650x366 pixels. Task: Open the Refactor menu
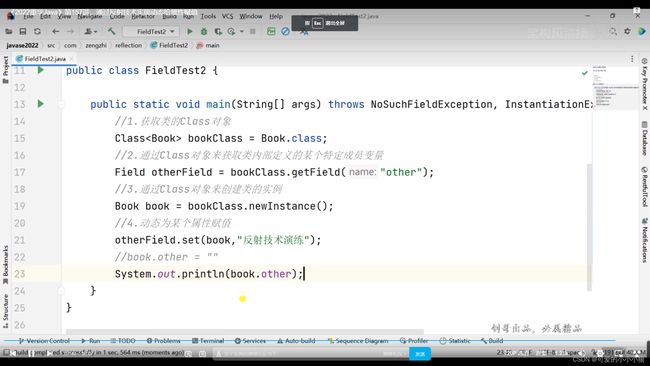pos(143,16)
